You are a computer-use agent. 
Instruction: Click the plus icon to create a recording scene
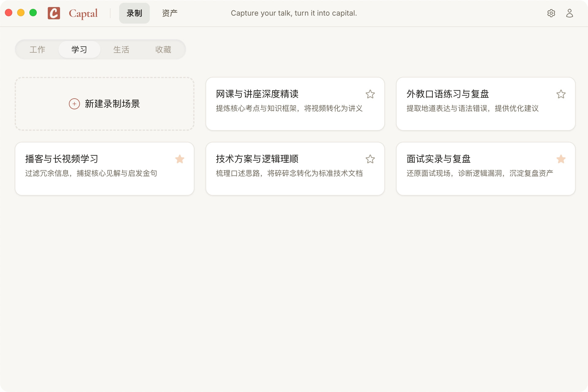(74, 104)
